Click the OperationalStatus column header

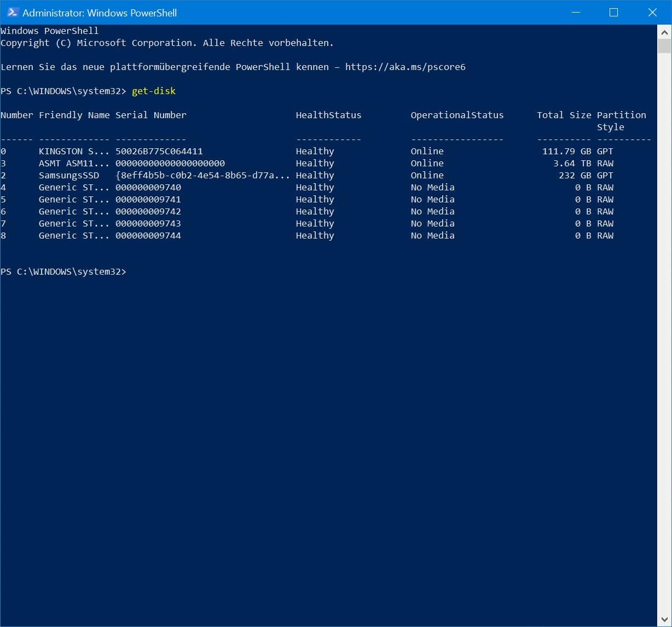(x=457, y=115)
